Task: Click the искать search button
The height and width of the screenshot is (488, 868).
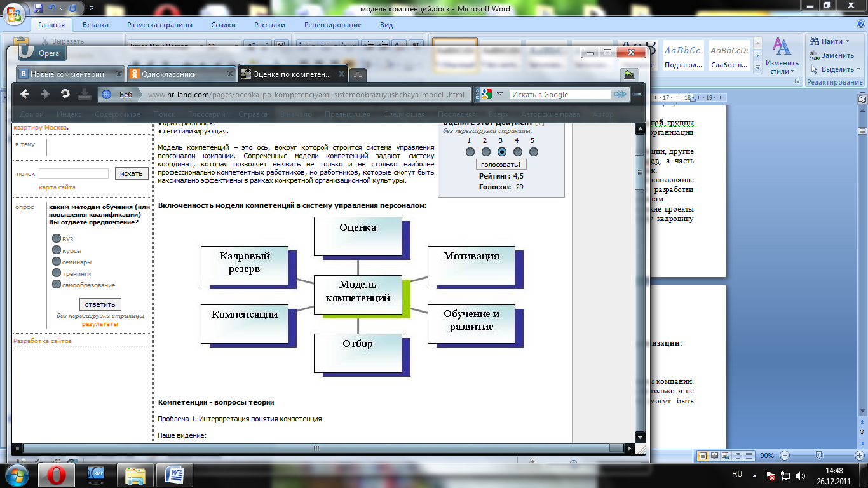Action: coord(132,173)
